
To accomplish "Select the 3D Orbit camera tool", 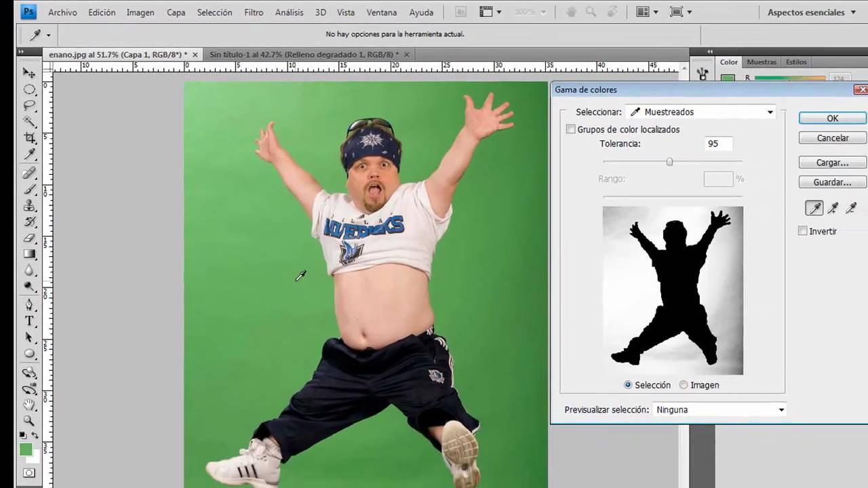I will point(29,388).
